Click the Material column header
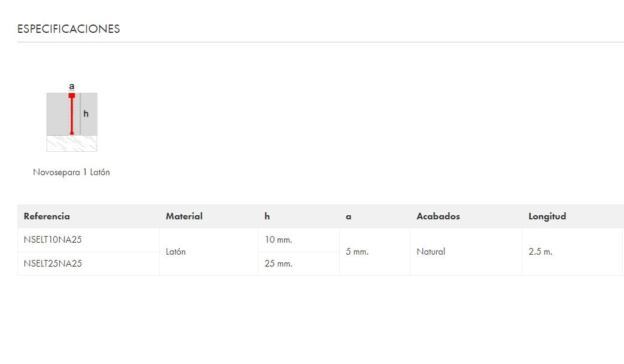Viewport: 624px width, 364px height. [x=184, y=216]
